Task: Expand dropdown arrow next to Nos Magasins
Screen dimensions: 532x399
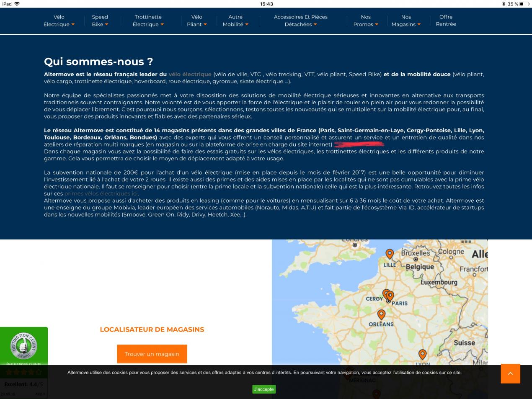Action: point(419,24)
